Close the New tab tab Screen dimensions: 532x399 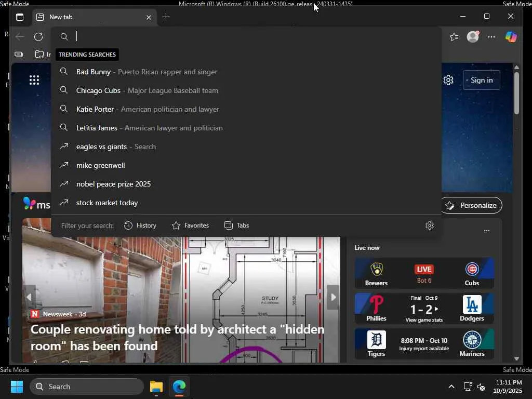(149, 17)
